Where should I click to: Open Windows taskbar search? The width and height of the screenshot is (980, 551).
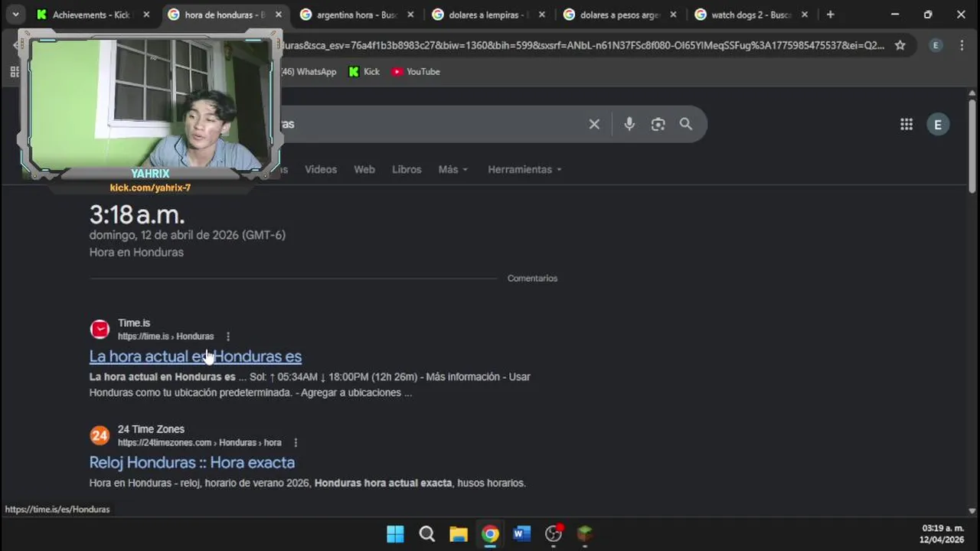coord(427,533)
